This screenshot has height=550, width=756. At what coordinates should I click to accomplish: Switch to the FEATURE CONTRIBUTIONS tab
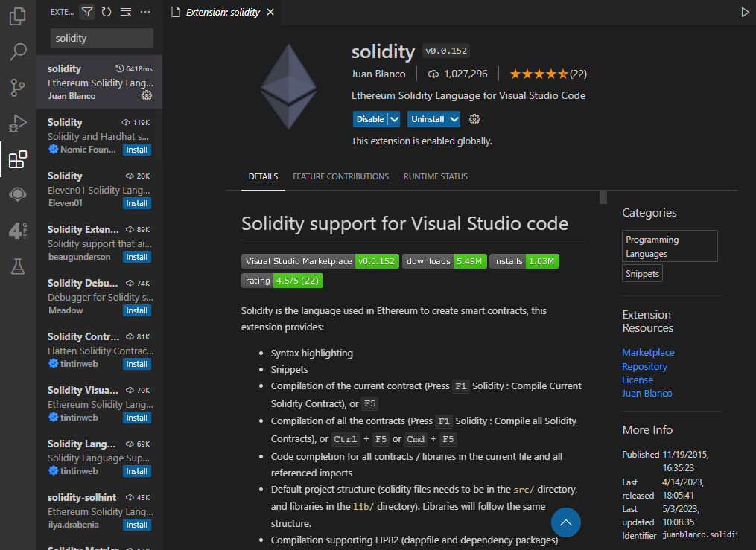point(341,176)
